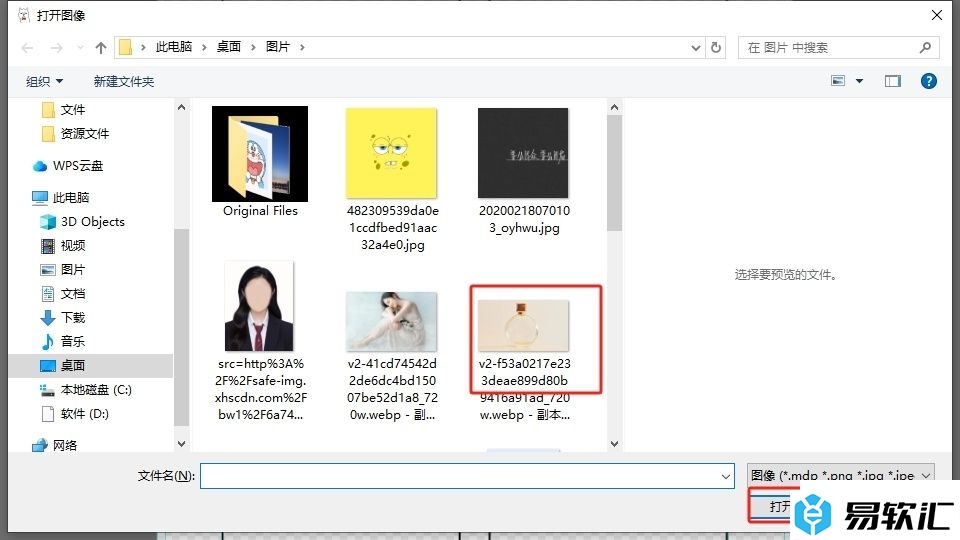Open 下载 folder in sidebar
The height and width of the screenshot is (540, 960).
coord(63,317)
